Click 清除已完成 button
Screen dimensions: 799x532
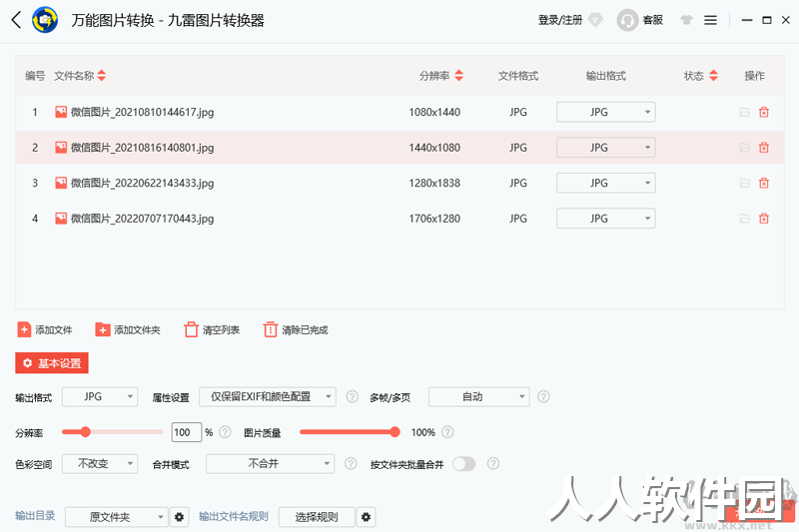point(296,330)
